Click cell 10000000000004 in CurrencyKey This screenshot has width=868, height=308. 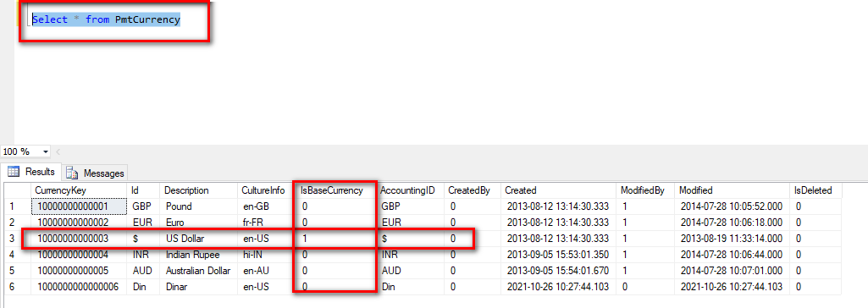(79, 255)
